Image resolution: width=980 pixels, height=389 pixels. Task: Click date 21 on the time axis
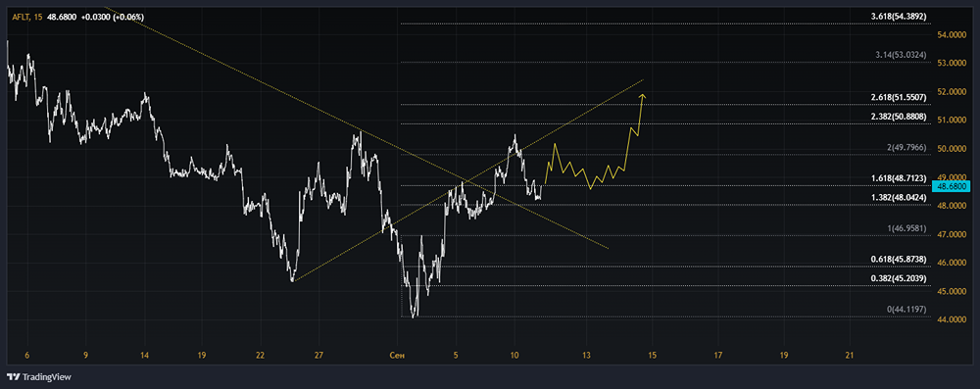850,356
